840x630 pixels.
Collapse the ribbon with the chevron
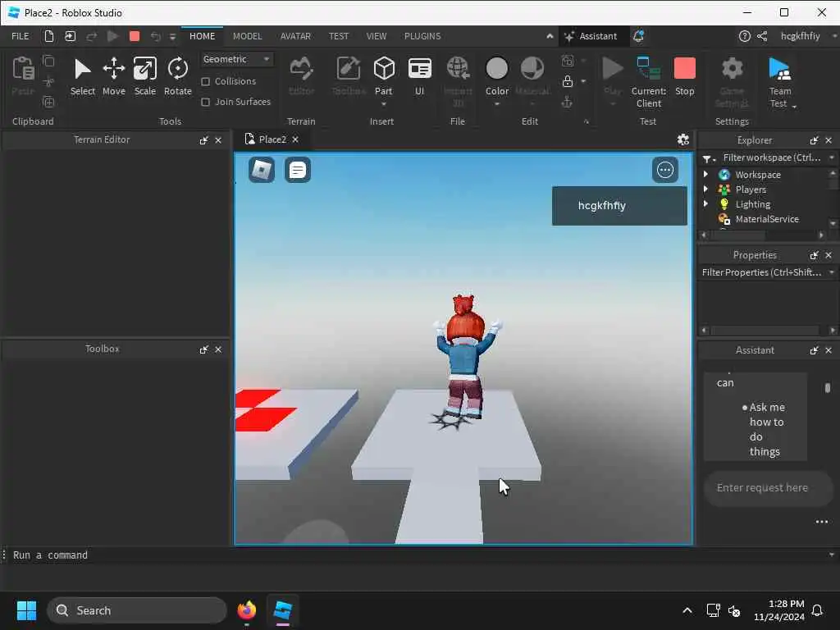coord(550,36)
